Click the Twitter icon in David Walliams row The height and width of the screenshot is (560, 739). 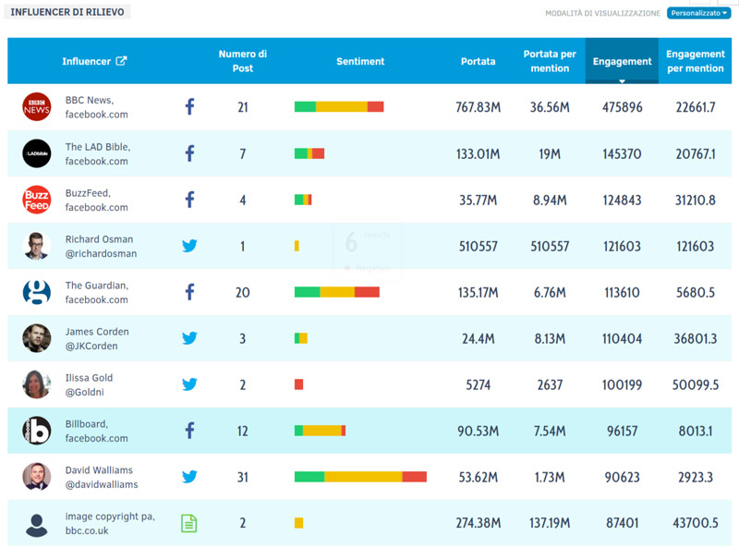[x=189, y=477]
